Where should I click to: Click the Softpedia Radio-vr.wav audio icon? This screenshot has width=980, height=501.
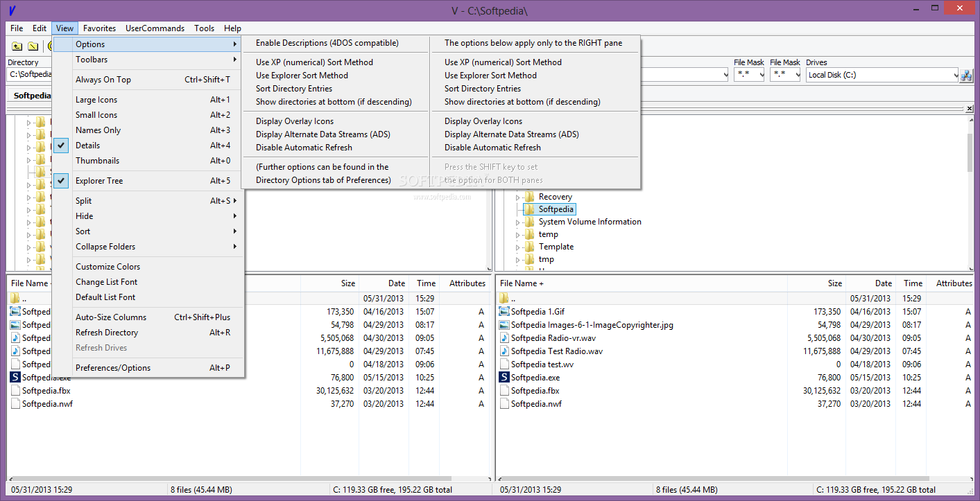click(x=504, y=338)
